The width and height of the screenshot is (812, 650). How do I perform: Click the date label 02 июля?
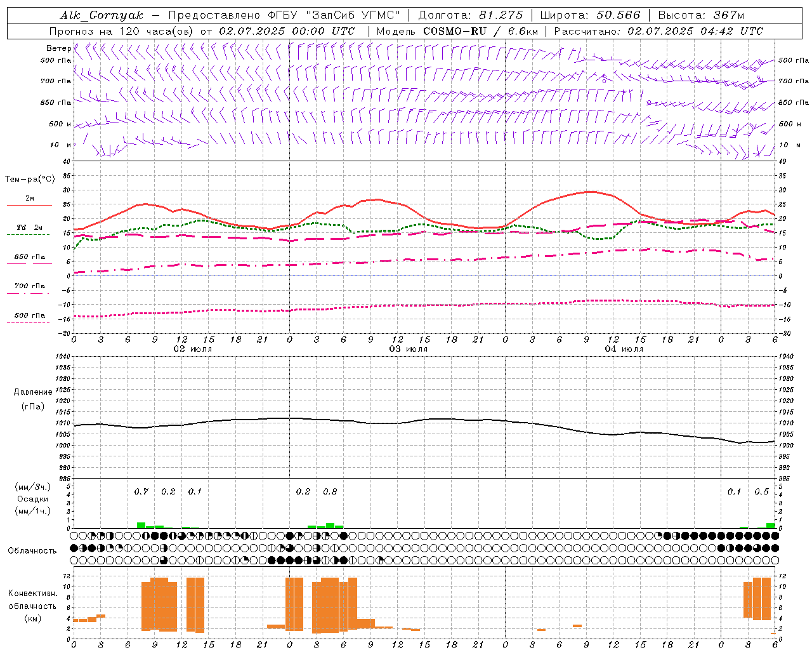[193, 349]
